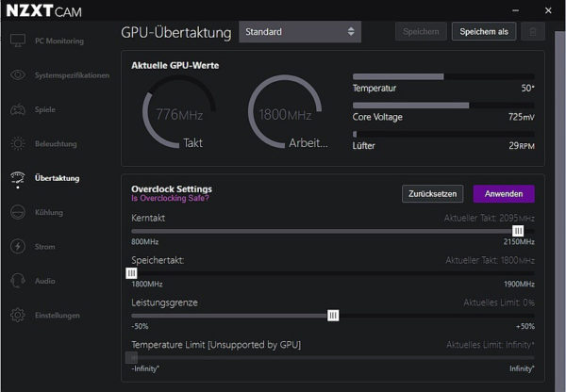Click the trash delete profile icon
This screenshot has width=566, height=392.
click(532, 32)
